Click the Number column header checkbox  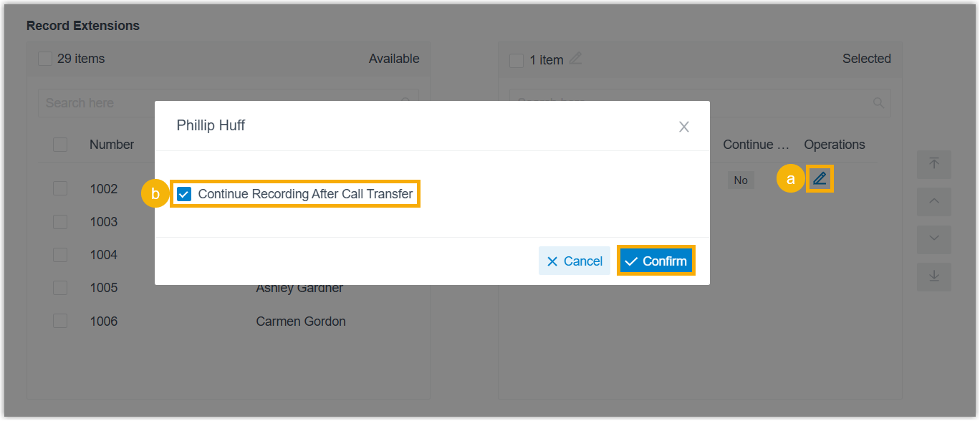(x=60, y=145)
